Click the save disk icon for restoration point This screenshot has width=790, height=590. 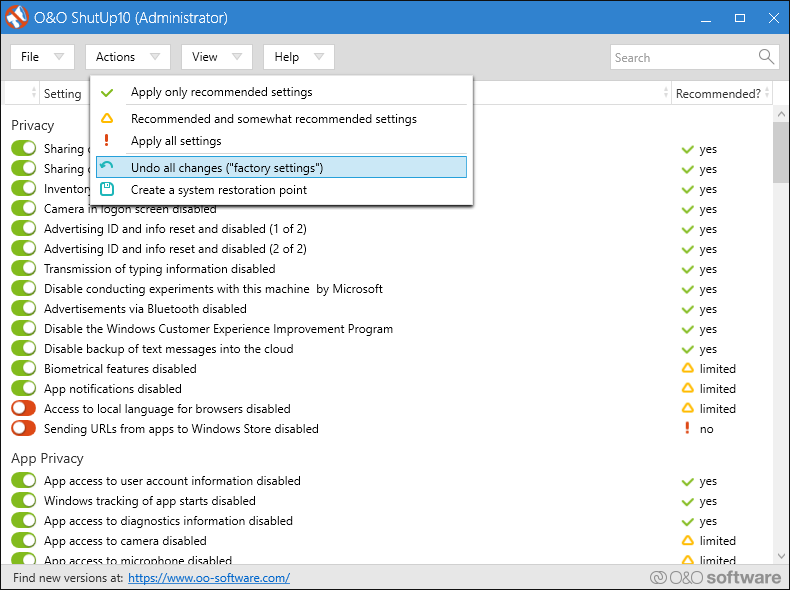click(107, 189)
